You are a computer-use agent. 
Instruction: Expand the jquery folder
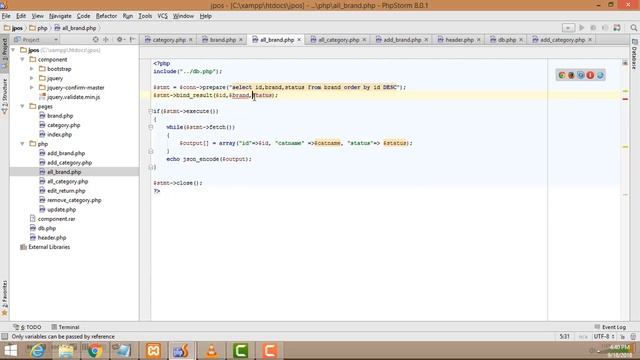(32, 78)
